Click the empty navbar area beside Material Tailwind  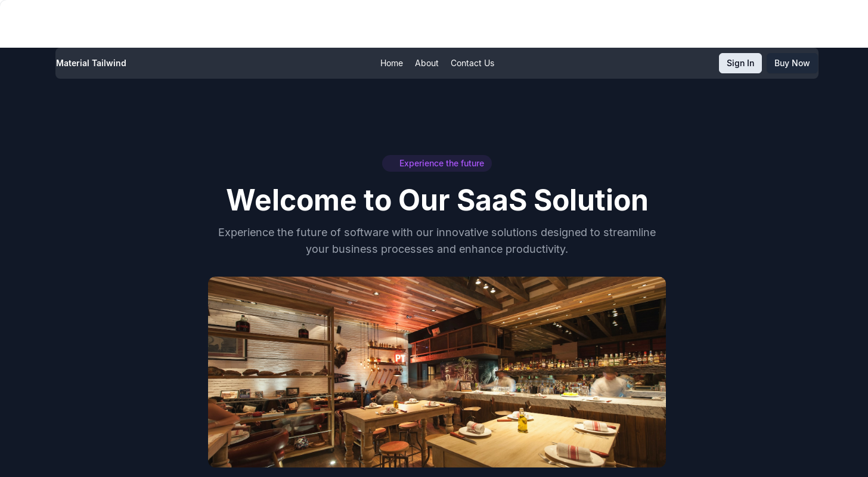point(250,63)
